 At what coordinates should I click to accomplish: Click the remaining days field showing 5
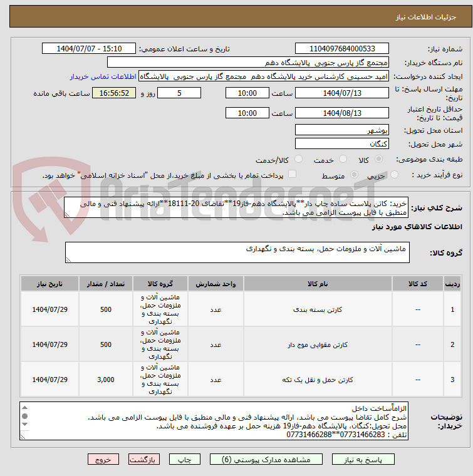(179, 93)
